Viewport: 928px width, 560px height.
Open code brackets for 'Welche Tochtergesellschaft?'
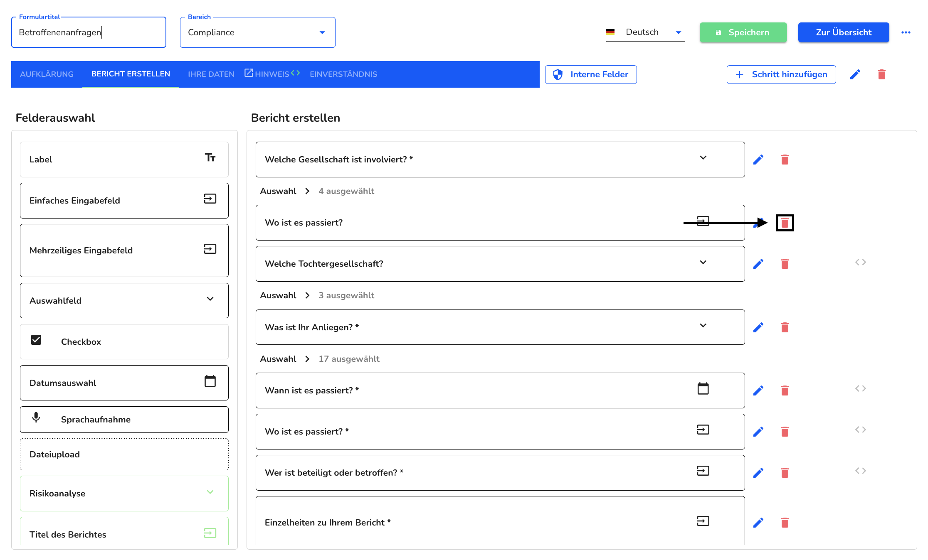(860, 262)
